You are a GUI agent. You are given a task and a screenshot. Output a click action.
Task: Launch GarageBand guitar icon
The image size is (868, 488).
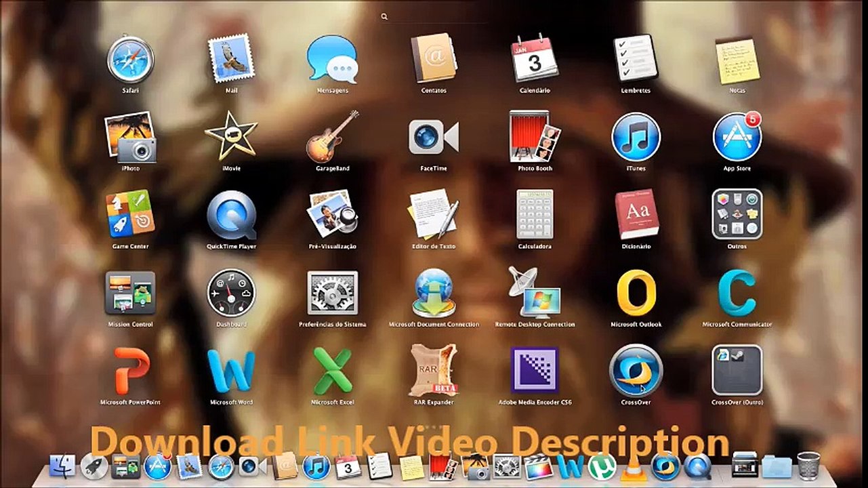(332, 137)
